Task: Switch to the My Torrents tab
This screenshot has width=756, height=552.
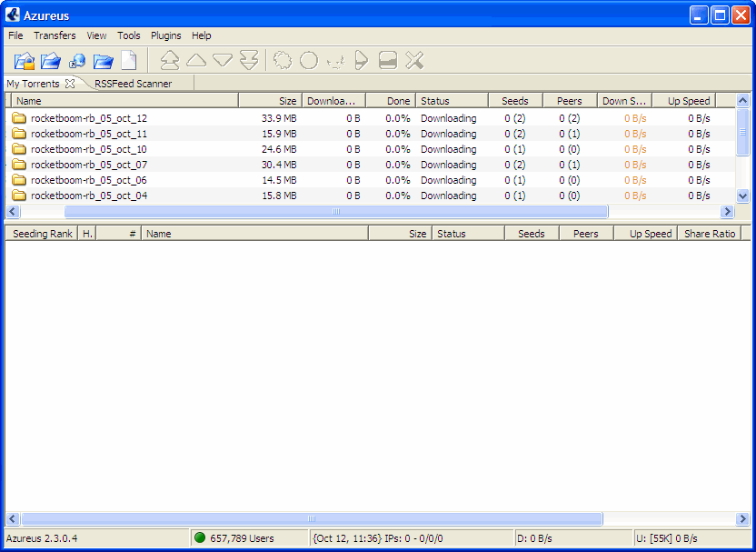Action: [x=33, y=84]
